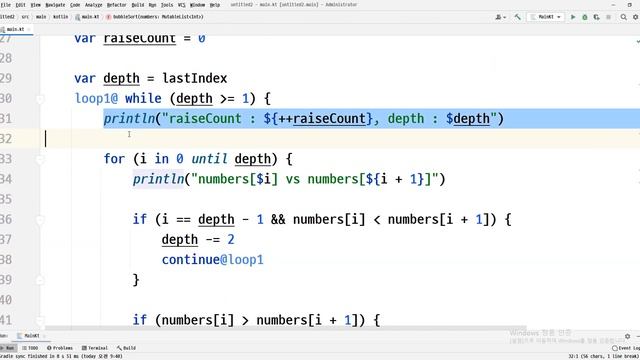Open IDE settings gear icon in toolbar
This screenshot has width=640, height=360.
point(636,17)
